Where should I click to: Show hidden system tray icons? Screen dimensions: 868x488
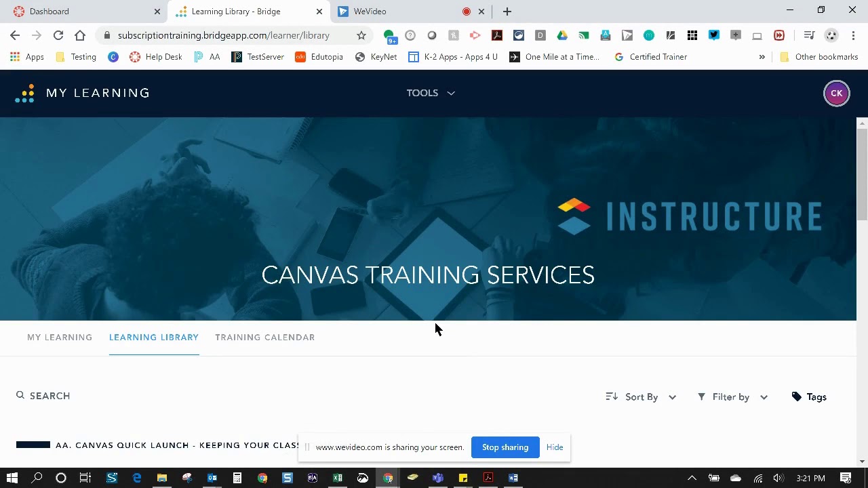[692, 478]
